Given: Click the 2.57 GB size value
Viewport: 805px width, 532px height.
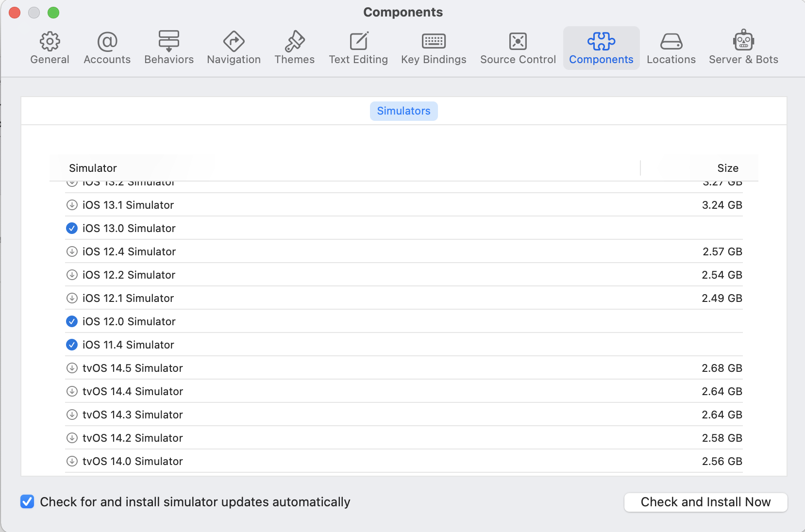Looking at the screenshot, I should [x=722, y=251].
